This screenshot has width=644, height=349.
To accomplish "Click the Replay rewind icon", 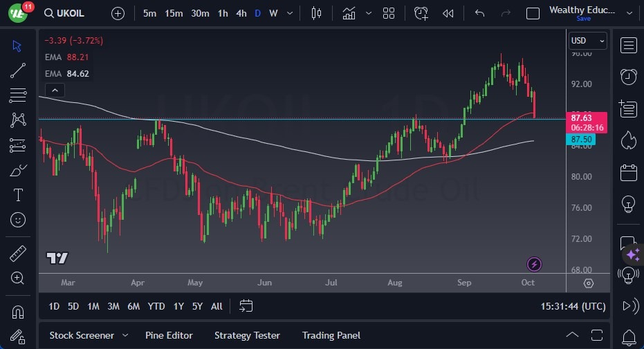I will point(448,13).
